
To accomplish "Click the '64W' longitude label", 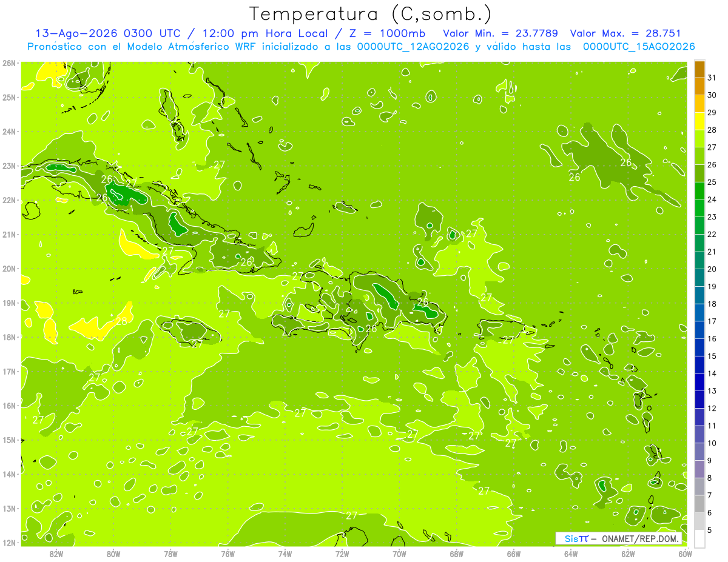I will pyautogui.click(x=571, y=554).
